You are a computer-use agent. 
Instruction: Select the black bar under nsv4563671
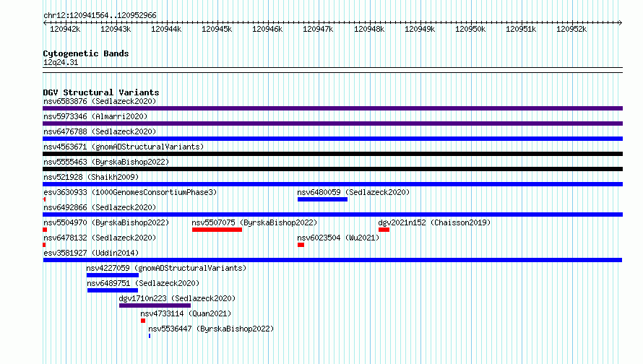coord(332,154)
